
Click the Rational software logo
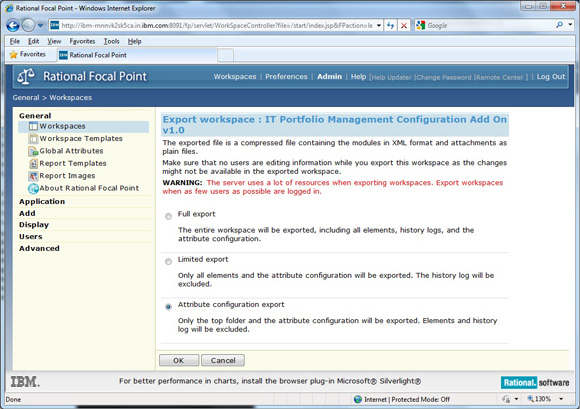(x=535, y=383)
